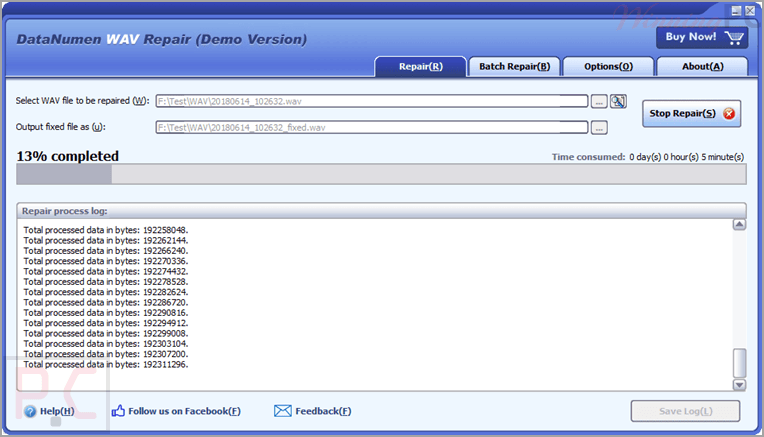Select log line ending 192258048
Viewport: 764px width, 437px height.
(x=106, y=230)
